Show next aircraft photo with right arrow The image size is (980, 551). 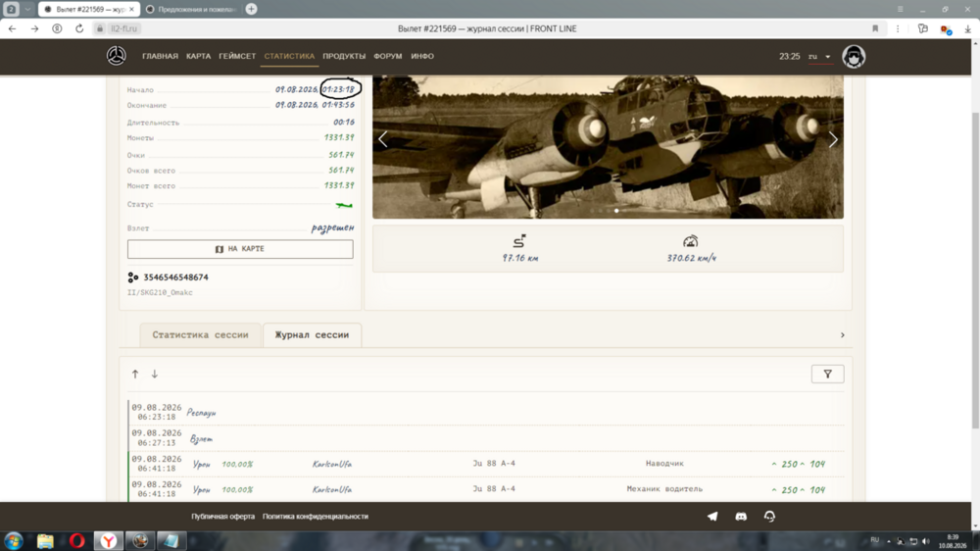point(833,139)
